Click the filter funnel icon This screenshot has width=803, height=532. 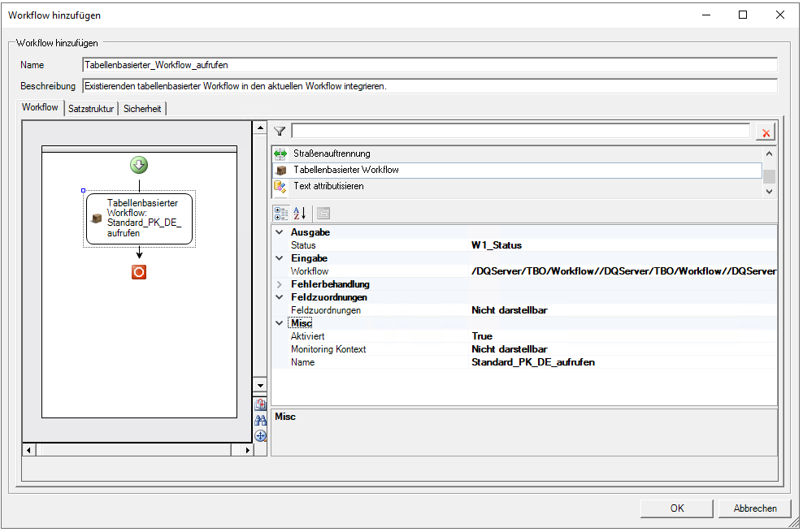pos(280,132)
